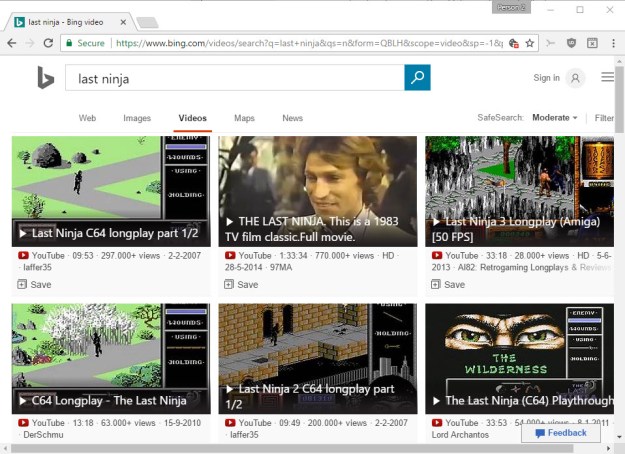Open Chrome three-dot menu
The height and width of the screenshot is (454, 625).
[613, 43]
